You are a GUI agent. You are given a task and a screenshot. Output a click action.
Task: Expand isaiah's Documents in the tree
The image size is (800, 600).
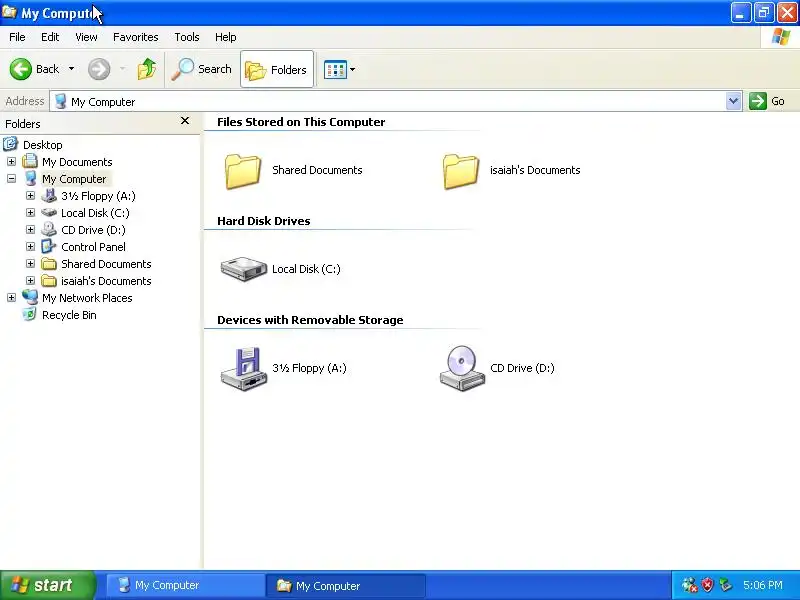(31, 281)
